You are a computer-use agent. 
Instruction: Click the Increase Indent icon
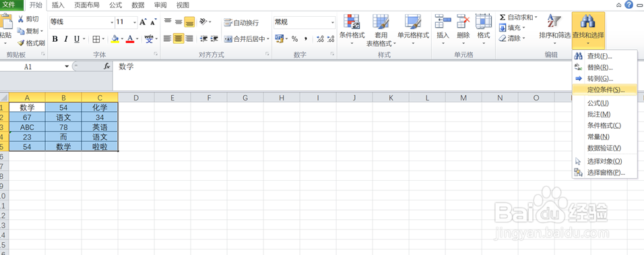(x=214, y=38)
